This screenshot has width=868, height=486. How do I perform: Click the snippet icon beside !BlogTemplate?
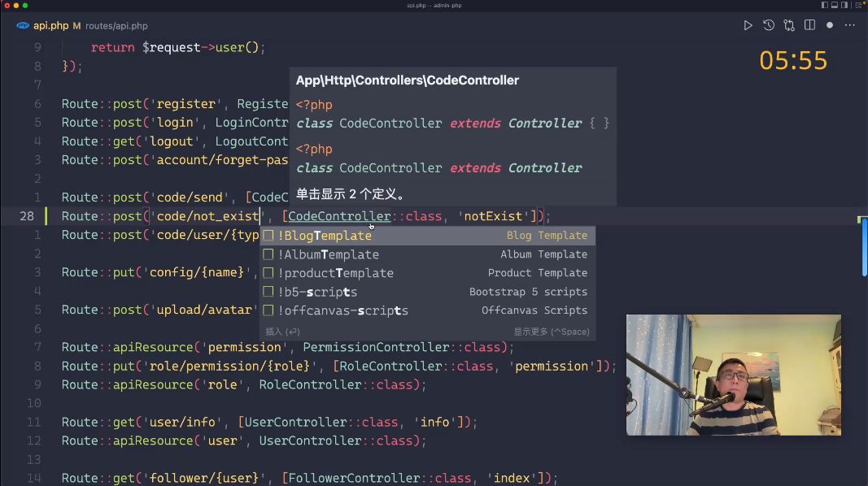coord(268,236)
